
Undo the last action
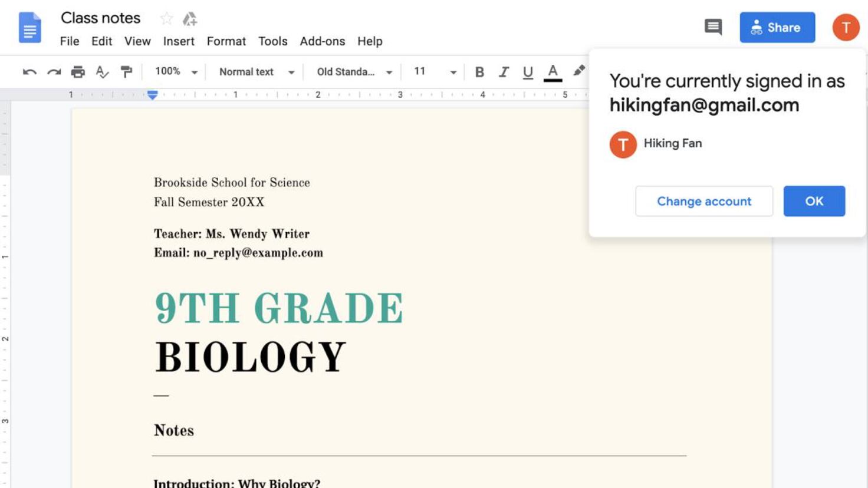(29, 72)
